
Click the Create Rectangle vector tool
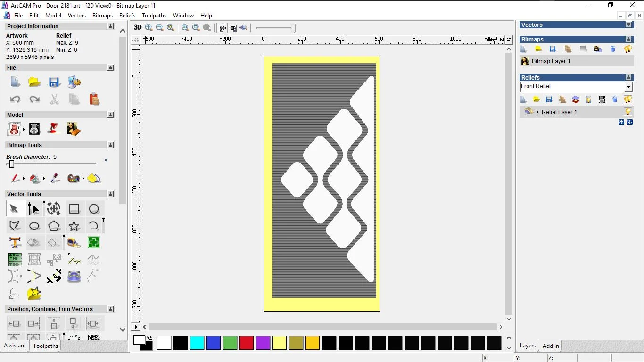(74, 209)
